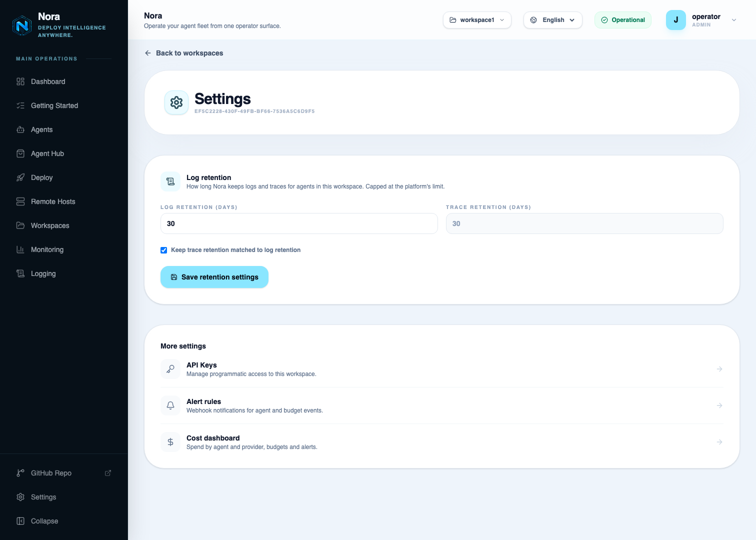Click the external link icon beside GitHub Repo
Image resolution: width=756 pixels, height=540 pixels.
click(x=108, y=473)
